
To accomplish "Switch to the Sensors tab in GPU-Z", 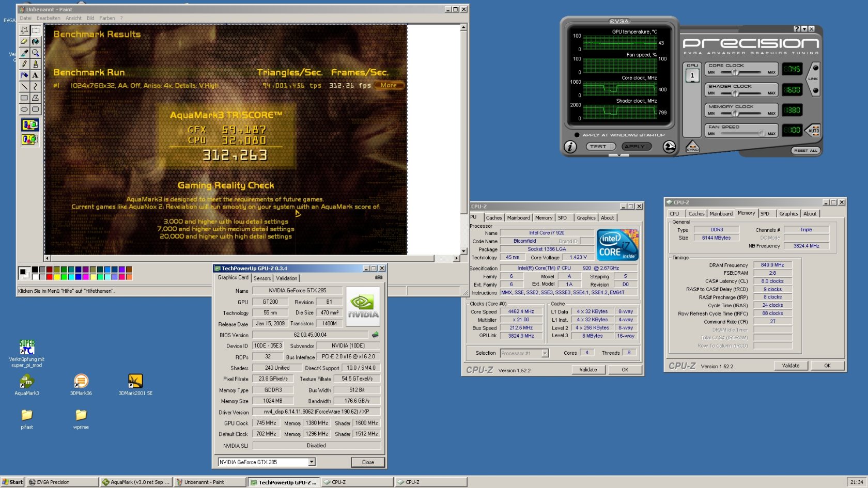I will click(262, 278).
